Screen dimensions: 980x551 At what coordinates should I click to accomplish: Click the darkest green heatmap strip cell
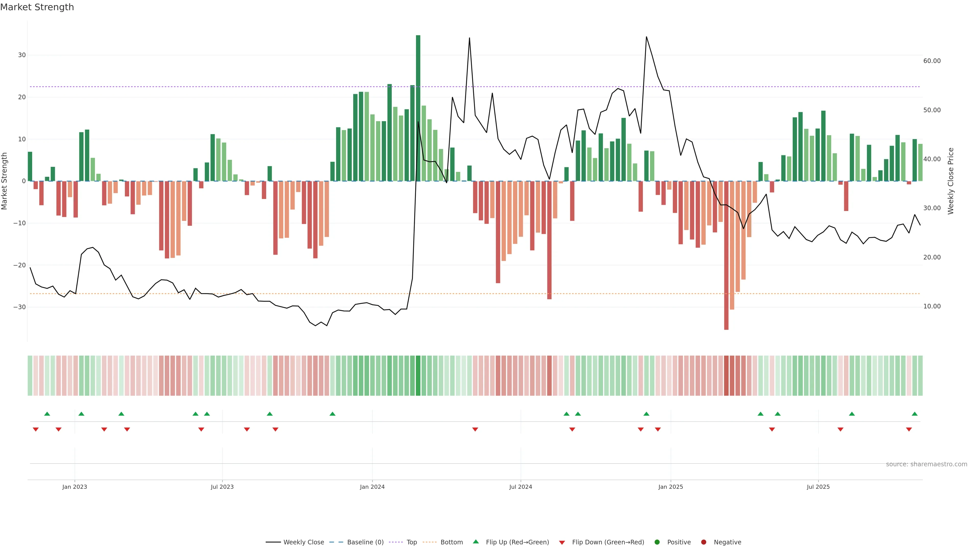pos(418,375)
